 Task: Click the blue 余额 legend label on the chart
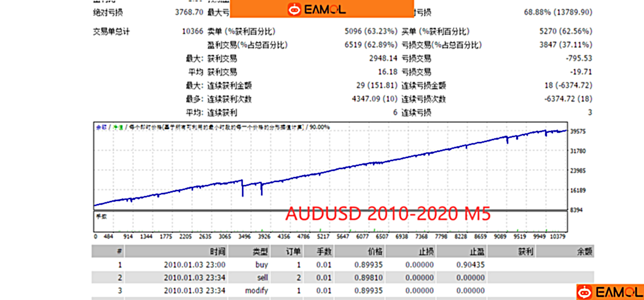100,127
